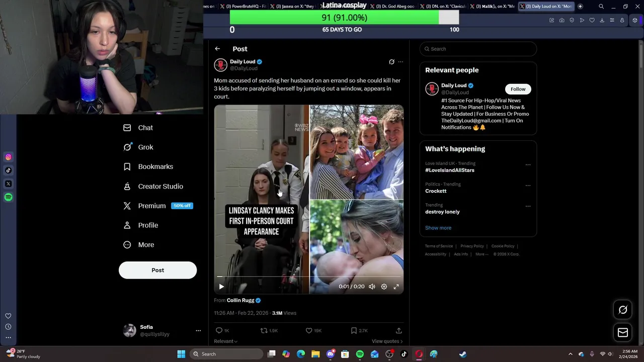Open video settings gear
The image size is (644, 362).
point(384,287)
